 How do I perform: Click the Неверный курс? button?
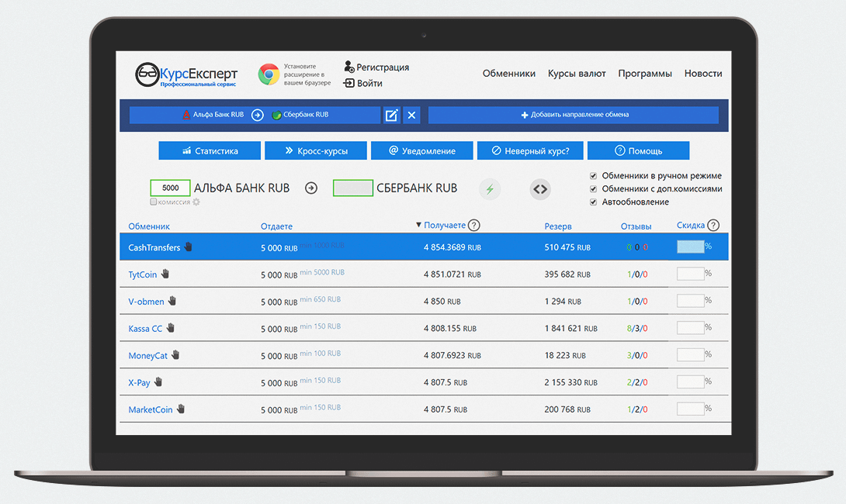click(x=530, y=150)
